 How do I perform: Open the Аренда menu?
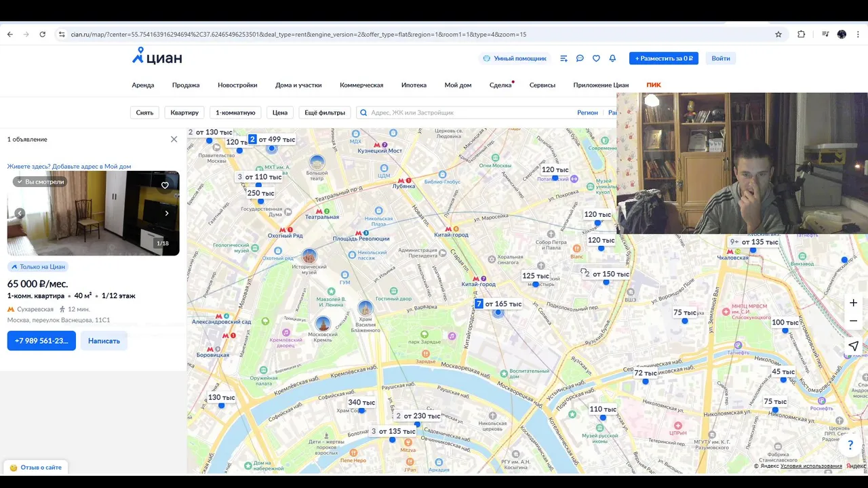(x=143, y=85)
